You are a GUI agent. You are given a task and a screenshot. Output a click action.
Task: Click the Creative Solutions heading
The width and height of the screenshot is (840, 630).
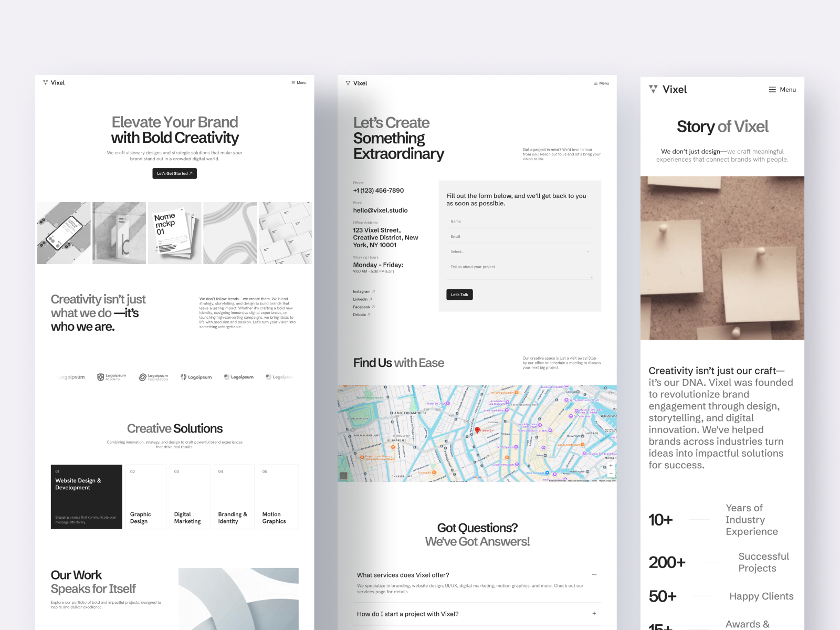tap(175, 428)
